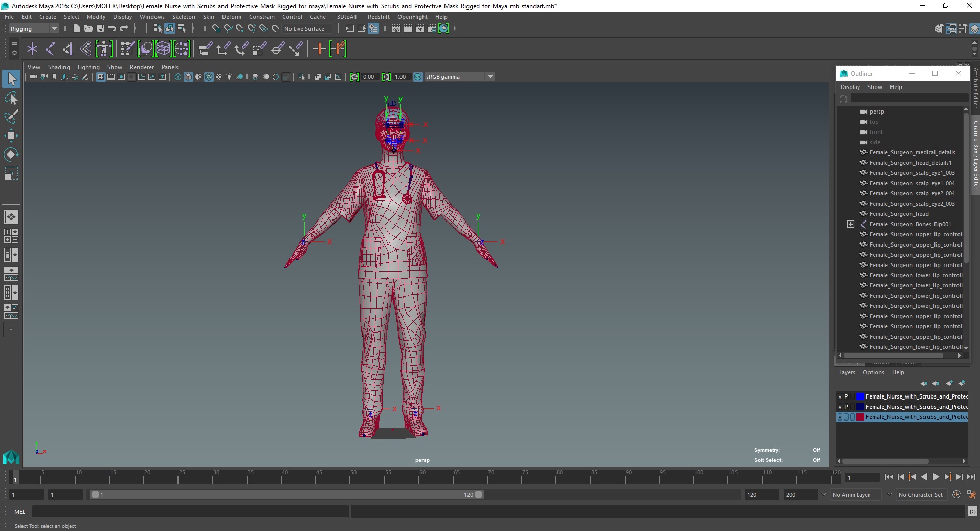Activate the Lasso select tool
Viewport: 980px width, 531px height.
11,98
